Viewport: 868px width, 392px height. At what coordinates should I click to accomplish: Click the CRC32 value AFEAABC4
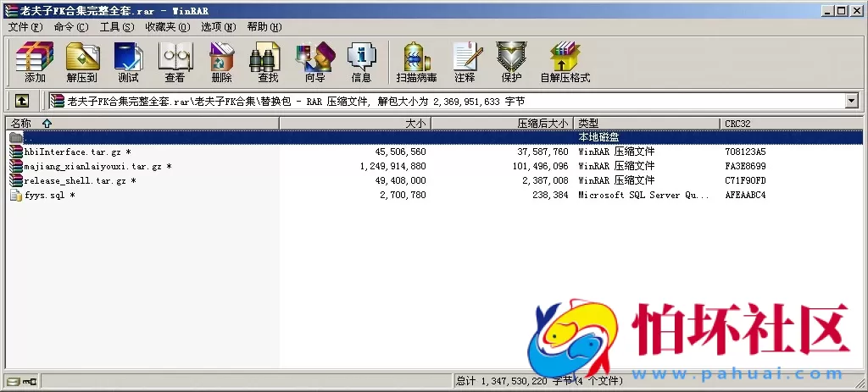click(745, 195)
